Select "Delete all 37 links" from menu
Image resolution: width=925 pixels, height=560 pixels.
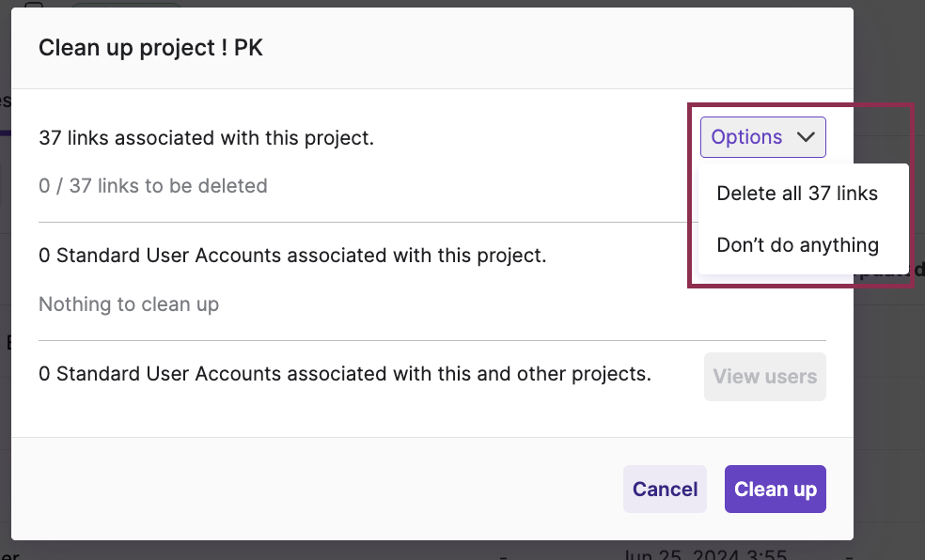797,193
